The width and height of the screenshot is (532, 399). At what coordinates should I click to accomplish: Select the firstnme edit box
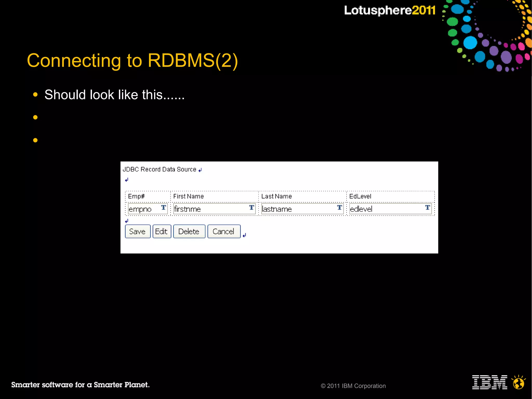(x=214, y=209)
